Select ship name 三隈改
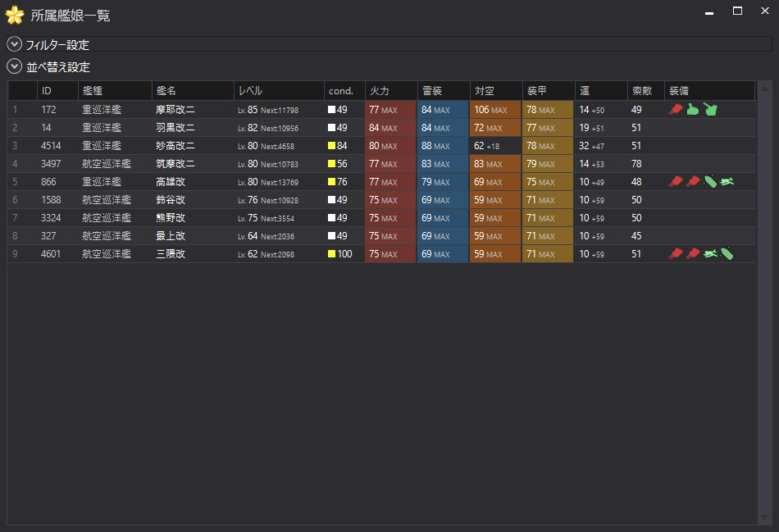779x532 pixels. [x=171, y=254]
